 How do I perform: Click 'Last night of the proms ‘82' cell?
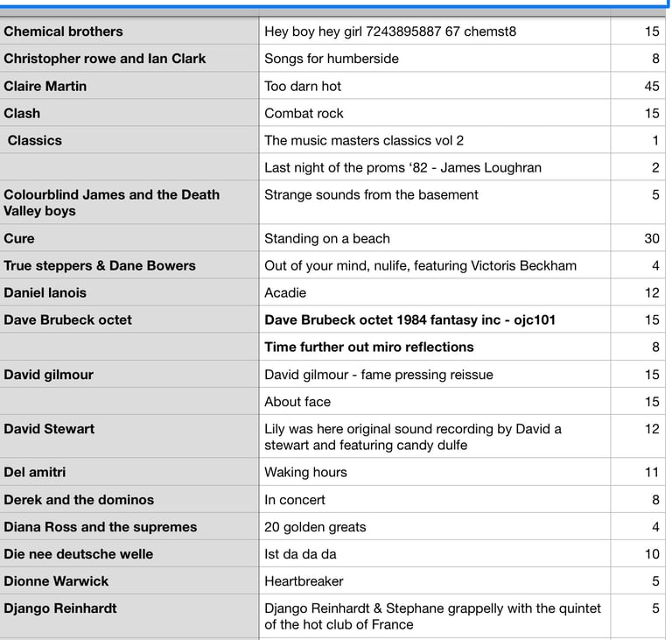pos(435,167)
